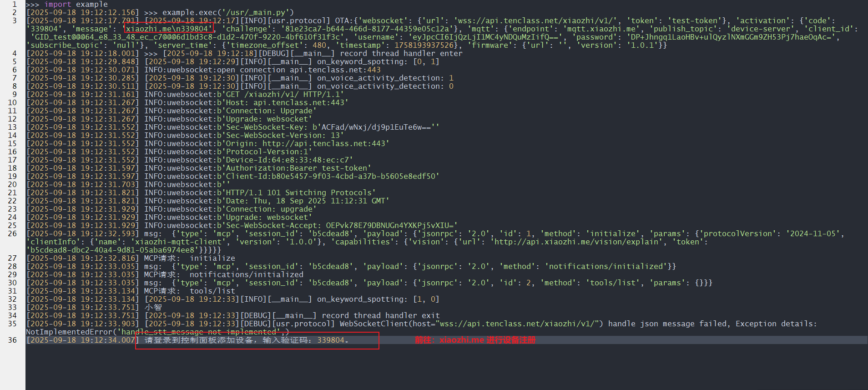Viewport: 868px width, 390px height.
Task: Click 'record thread handler exit' debug message
Action: point(380,315)
